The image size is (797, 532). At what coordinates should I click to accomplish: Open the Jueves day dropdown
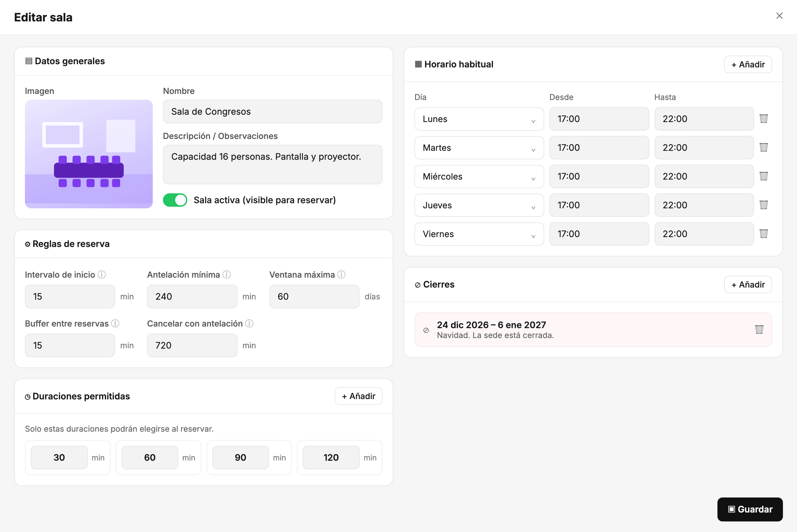pos(479,205)
